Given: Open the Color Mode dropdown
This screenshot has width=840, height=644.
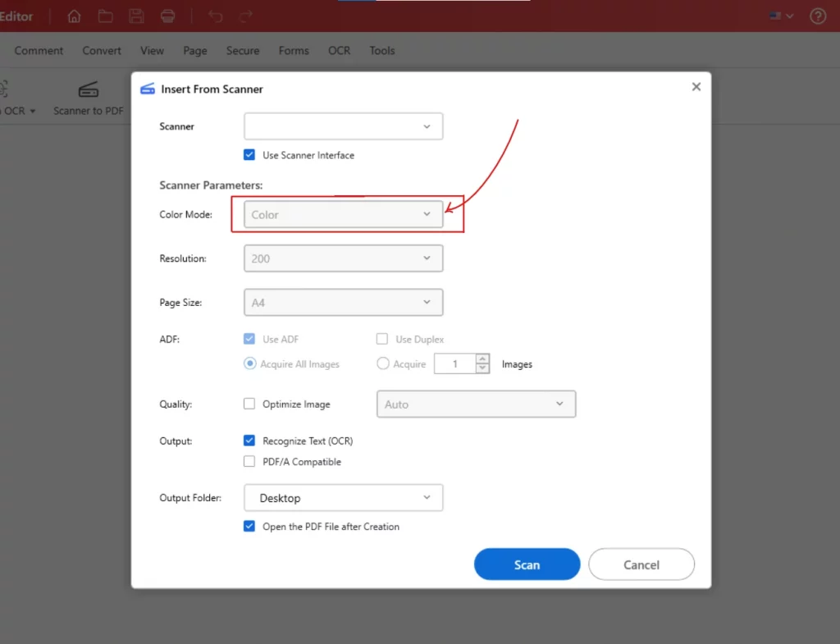Looking at the screenshot, I should 344,214.
